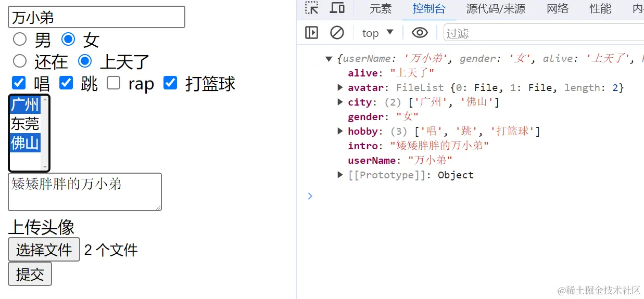Click the console prompt arrow

pyautogui.click(x=310, y=196)
